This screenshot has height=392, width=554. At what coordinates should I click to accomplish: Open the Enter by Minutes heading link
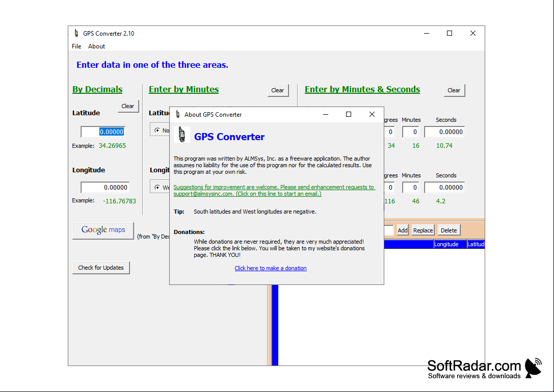[183, 89]
